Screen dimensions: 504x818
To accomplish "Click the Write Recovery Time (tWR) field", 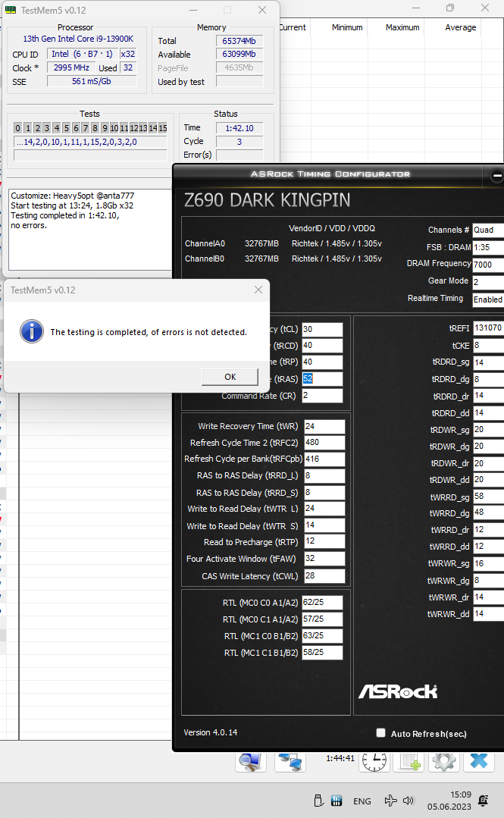I will point(324,426).
